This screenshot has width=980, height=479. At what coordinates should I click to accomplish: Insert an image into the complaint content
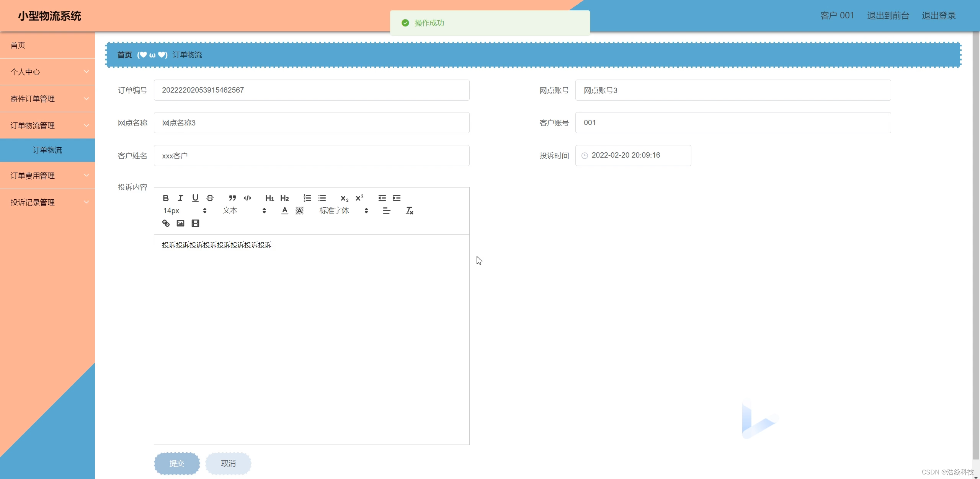(180, 223)
